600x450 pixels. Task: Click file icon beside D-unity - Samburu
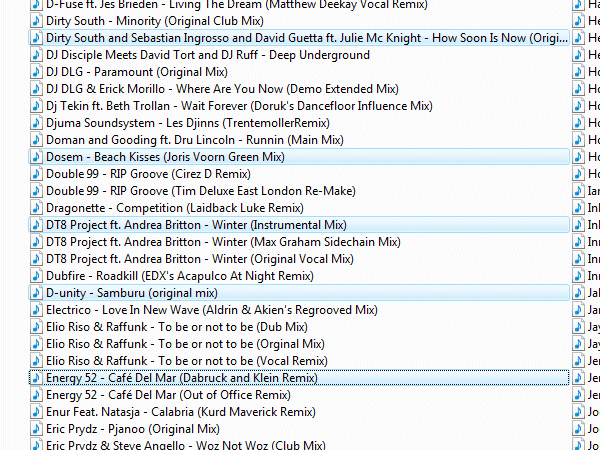point(36,293)
